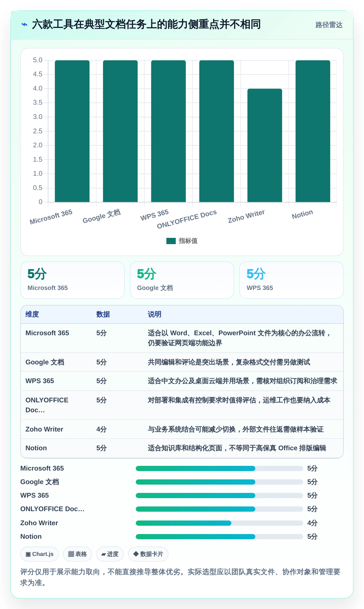Screen dimensions: 364x609
Task: Click the chart title 六款工具在典型文档任务上的能力侧重点并不相同
Action: coord(146,25)
